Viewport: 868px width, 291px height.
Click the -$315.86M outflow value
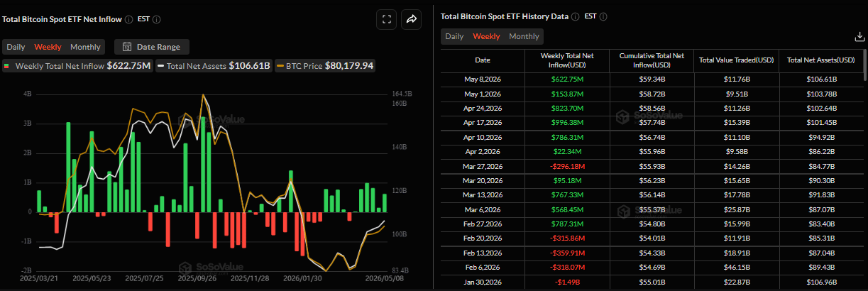point(567,238)
